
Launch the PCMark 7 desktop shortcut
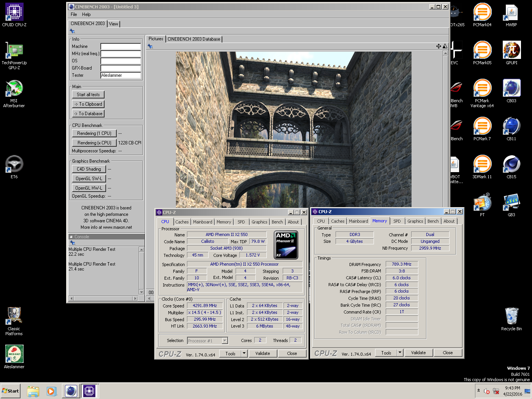[482, 129]
